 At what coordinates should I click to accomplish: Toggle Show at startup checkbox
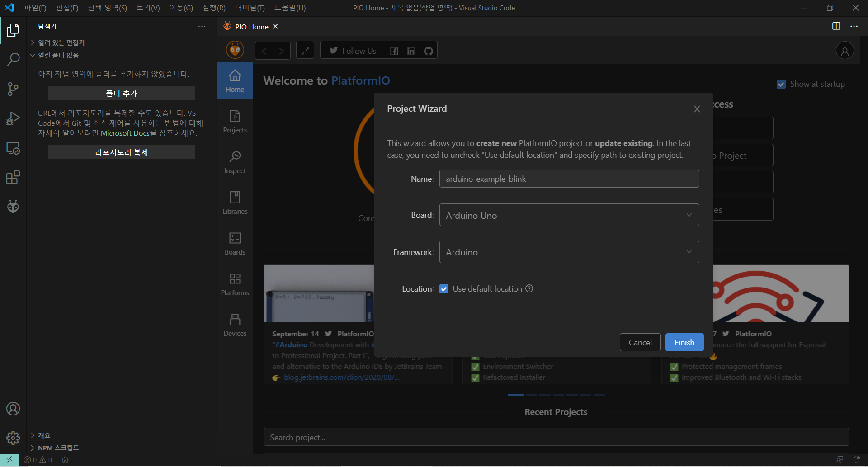[781, 84]
